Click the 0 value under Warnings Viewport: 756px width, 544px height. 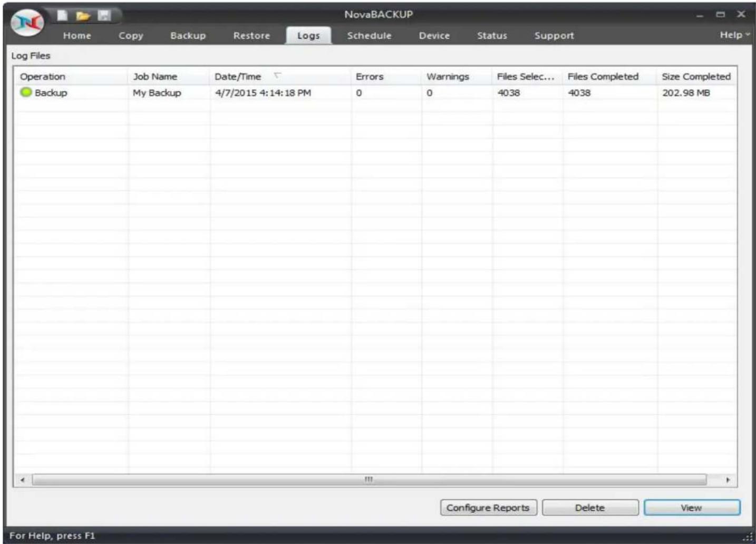pyautogui.click(x=430, y=93)
